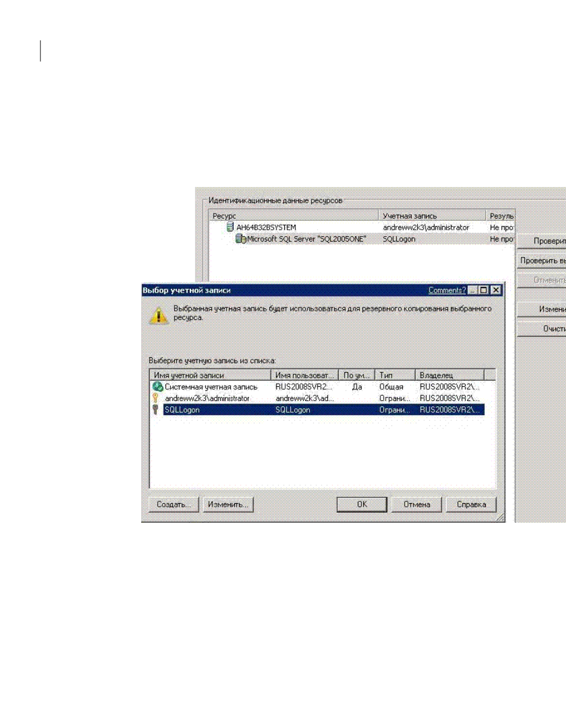Screen dimensions: 566x728
Task: Click the Измени... button in background window
Action: 542,309
